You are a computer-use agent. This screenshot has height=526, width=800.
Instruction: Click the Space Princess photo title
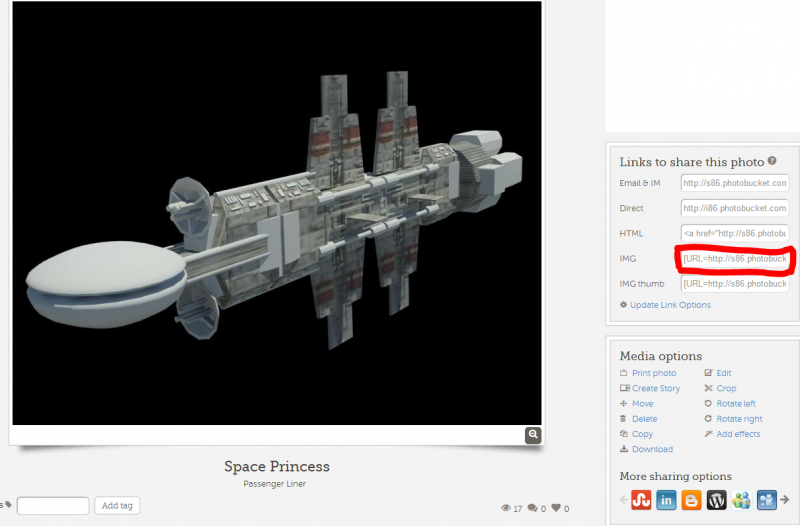click(x=276, y=467)
